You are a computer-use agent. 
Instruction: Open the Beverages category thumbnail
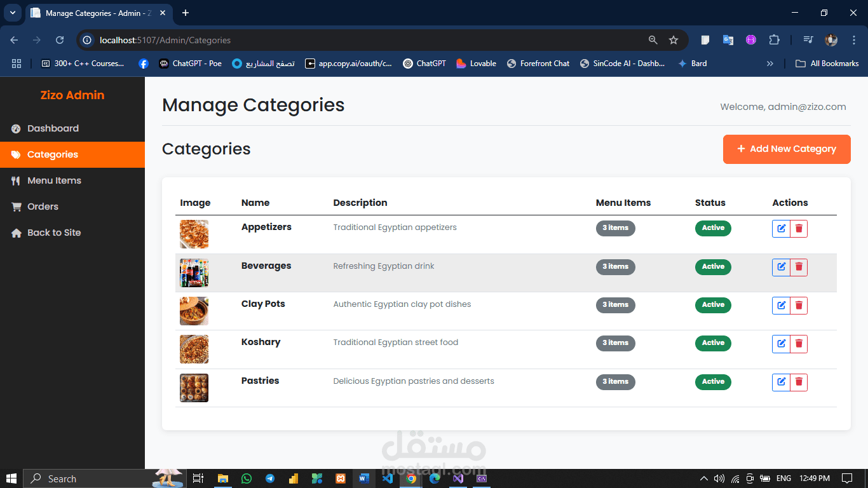pyautogui.click(x=194, y=273)
